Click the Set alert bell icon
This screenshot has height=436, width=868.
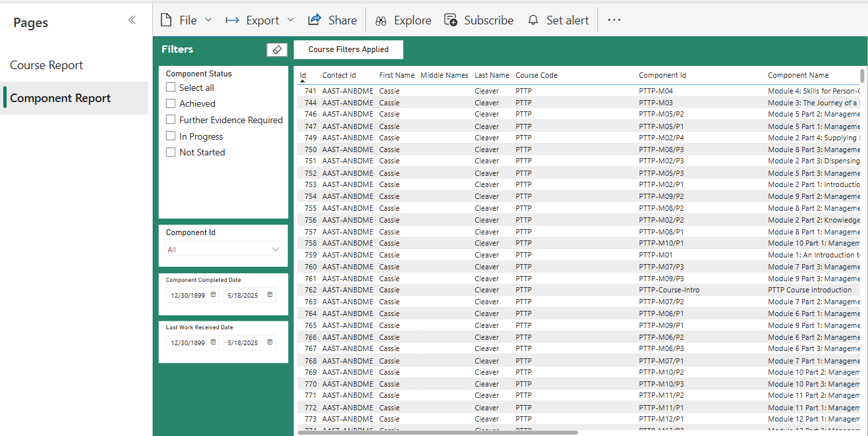(533, 20)
